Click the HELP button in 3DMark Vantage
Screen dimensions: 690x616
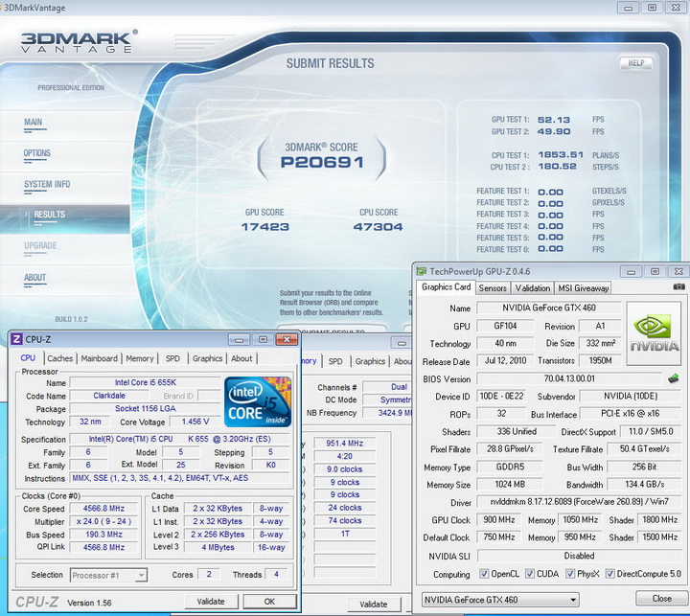pos(635,63)
